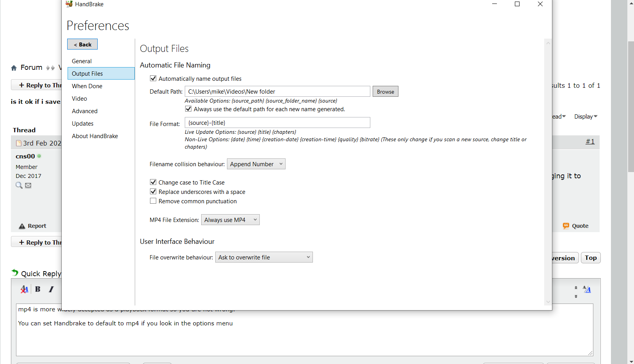Uncheck Replace underscores with a space
634x364 pixels.
click(153, 192)
